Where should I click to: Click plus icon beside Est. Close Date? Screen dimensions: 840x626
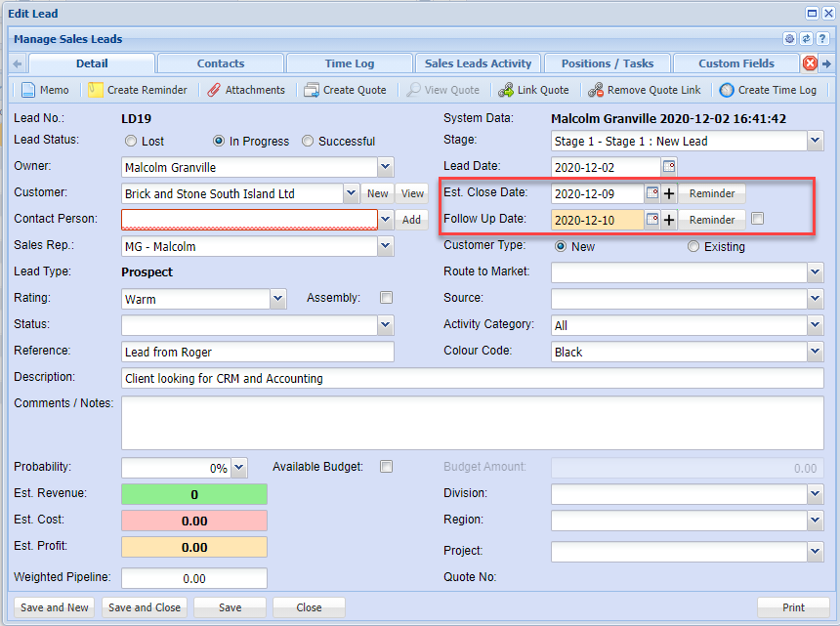pos(669,193)
